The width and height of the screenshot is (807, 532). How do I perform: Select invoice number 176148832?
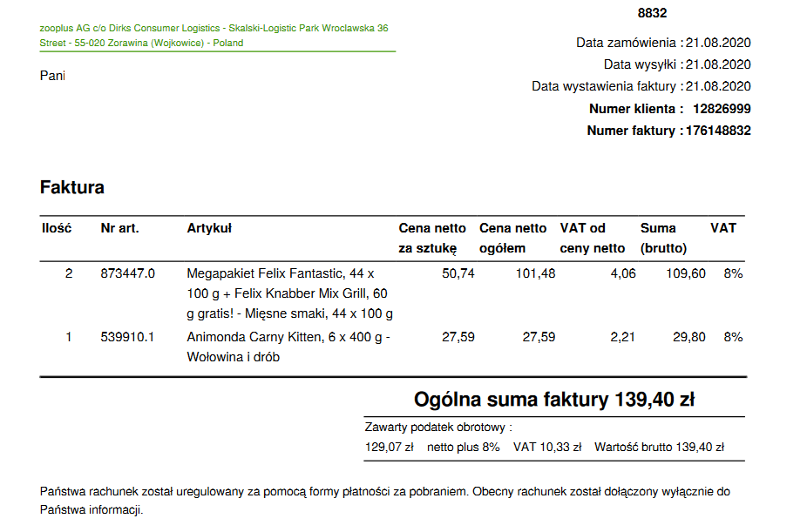pyautogui.click(x=718, y=131)
